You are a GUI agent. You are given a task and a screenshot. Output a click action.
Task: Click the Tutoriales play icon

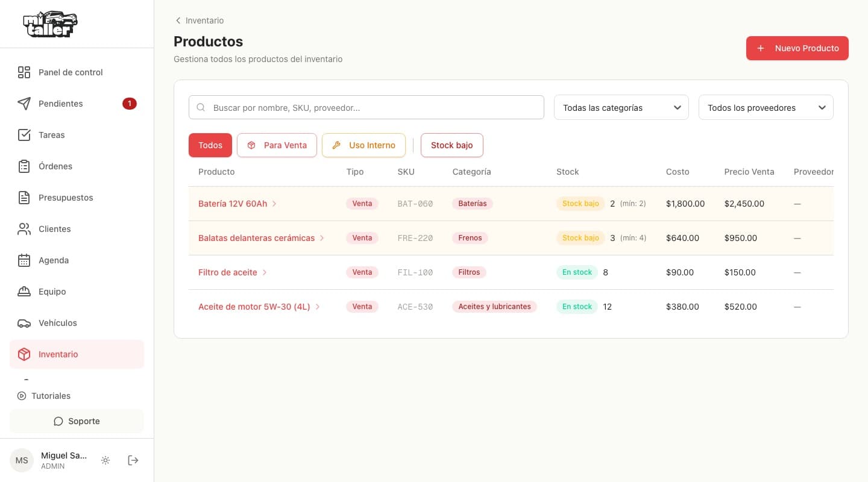click(x=22, y=396)
